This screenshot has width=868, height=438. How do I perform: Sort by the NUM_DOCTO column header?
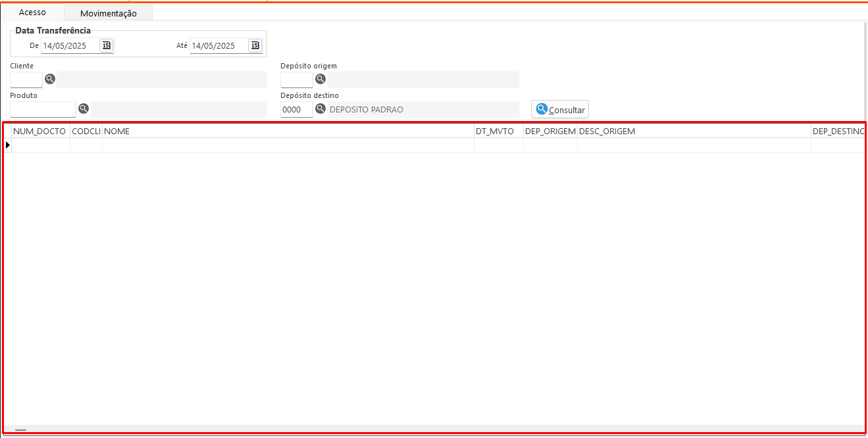39,131
